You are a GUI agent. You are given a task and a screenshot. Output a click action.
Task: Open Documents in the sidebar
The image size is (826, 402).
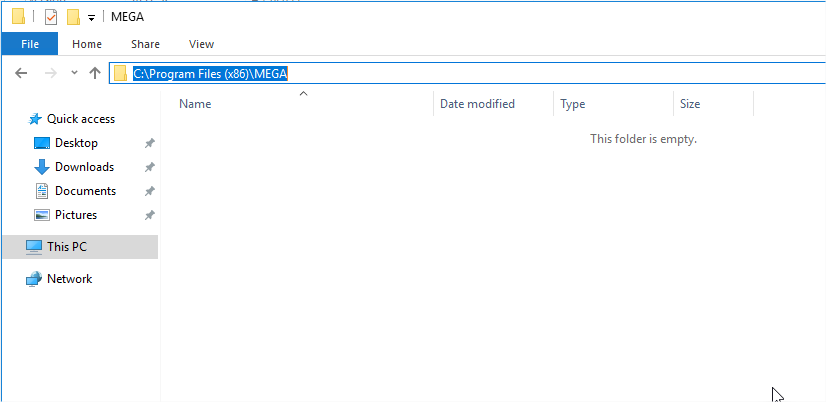coord(85,191)
